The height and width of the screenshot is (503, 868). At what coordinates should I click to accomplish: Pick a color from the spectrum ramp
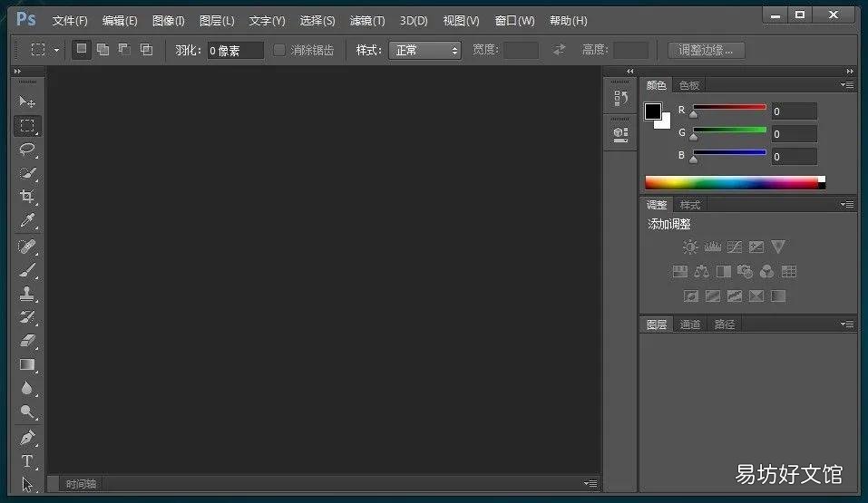pyautogui.click(x=736, y=182)
